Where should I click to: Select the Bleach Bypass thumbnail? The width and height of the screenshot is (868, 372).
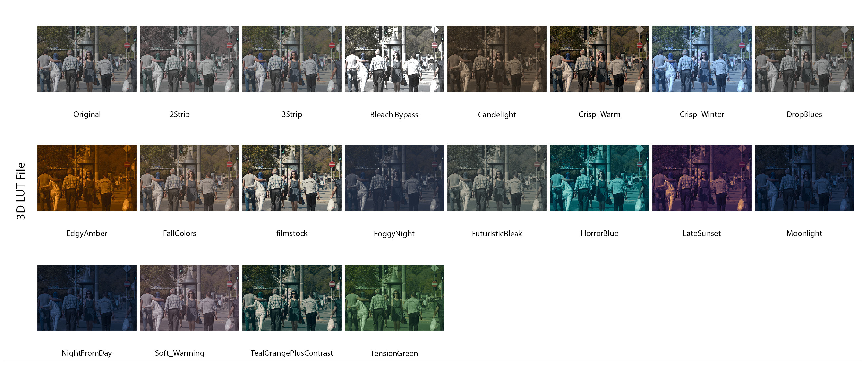point(394,59)
